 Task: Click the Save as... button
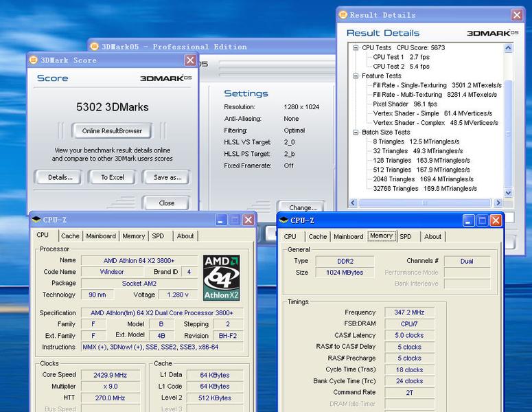167,177
